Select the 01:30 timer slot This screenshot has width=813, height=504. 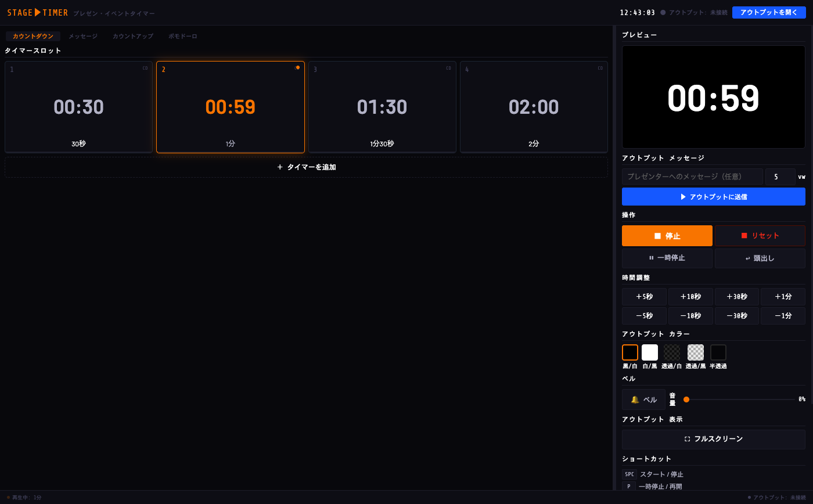382,107
